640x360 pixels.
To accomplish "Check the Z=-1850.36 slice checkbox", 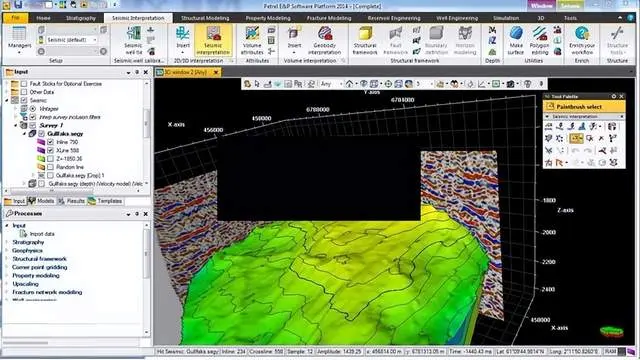I will [x=51, y=158].
